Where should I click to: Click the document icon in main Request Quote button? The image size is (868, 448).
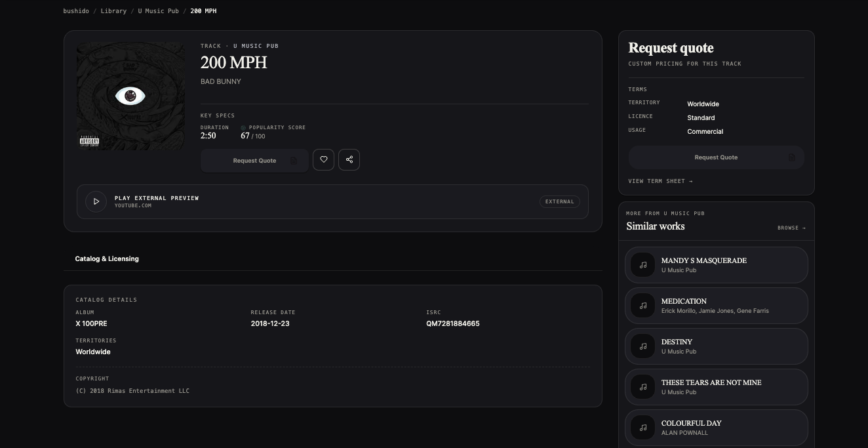(294, 161)
